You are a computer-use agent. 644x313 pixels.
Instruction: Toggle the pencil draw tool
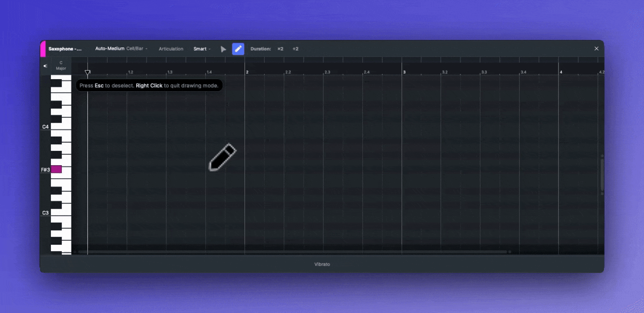point(238,49)
